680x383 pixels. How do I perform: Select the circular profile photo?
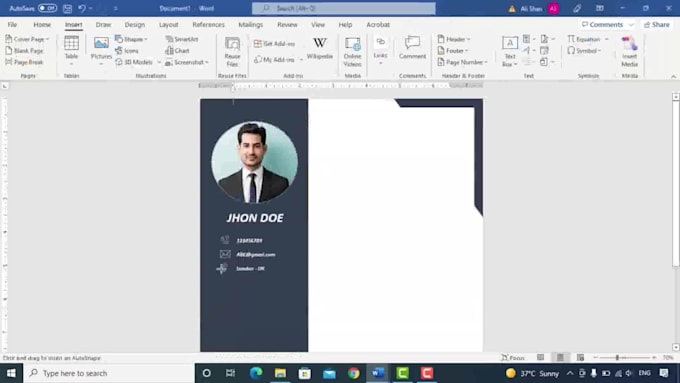254,162
